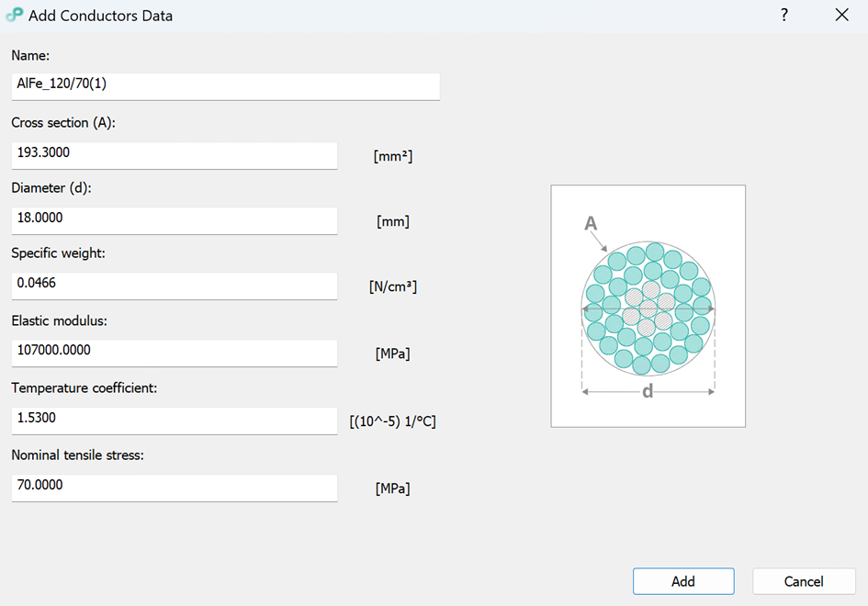This screenshot has height=606, width=868.
Task: Click the Temperature coefficient input field
Action: (x=175, y=419)
